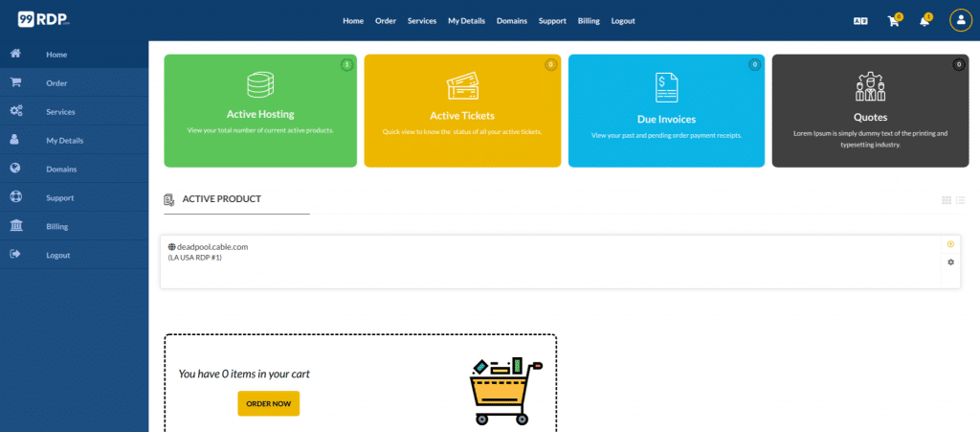Click the Support lifebuoy icon in sidebar

pos(16,197)
